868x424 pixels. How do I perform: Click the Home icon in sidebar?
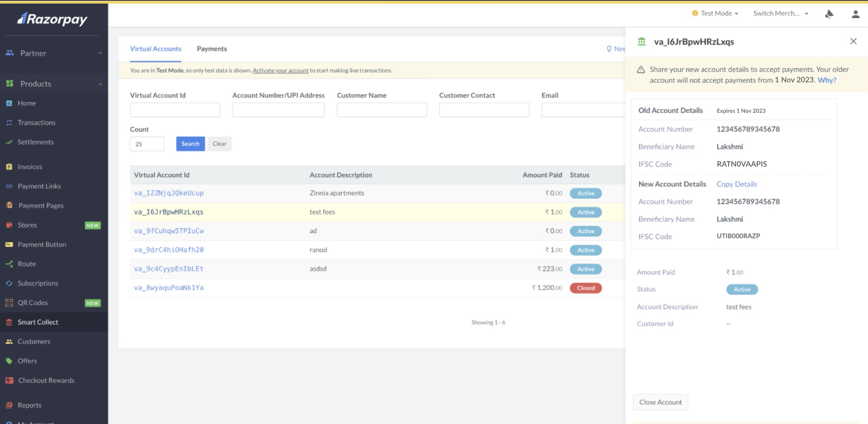9,103
